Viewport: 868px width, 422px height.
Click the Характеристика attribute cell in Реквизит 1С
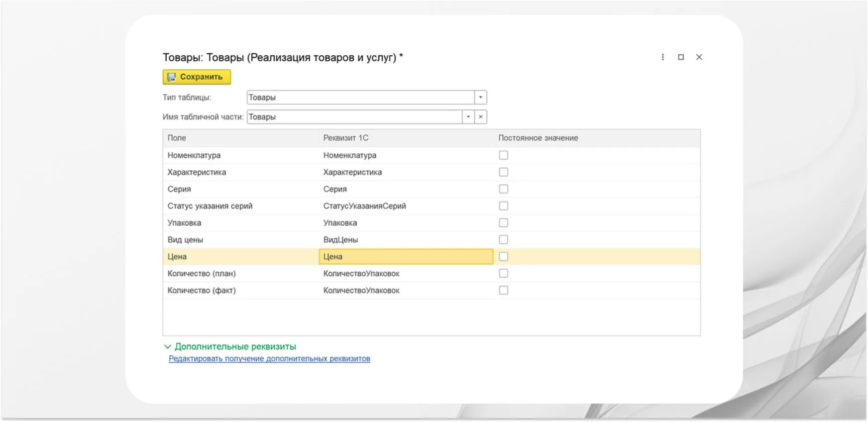(406, 172)
